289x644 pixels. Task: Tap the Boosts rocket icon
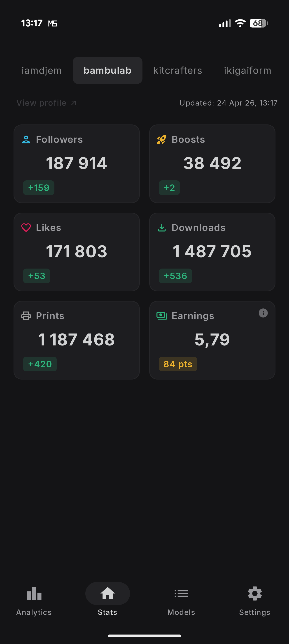click(162, 140)
